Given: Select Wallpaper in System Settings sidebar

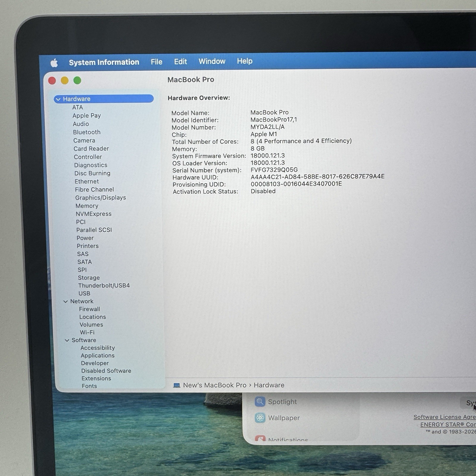Looking at the screenshot, I should tap(284, 418).
